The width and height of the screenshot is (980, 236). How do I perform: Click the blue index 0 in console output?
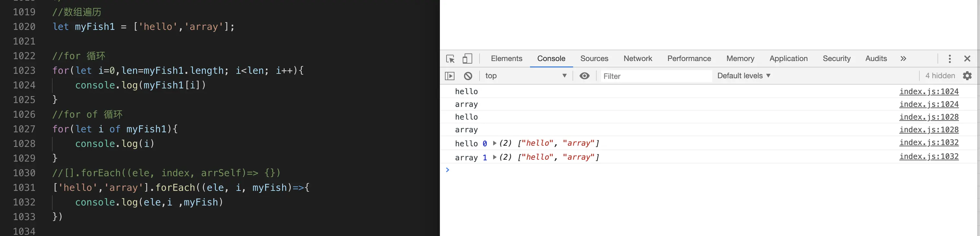click(x=485, y=144)
